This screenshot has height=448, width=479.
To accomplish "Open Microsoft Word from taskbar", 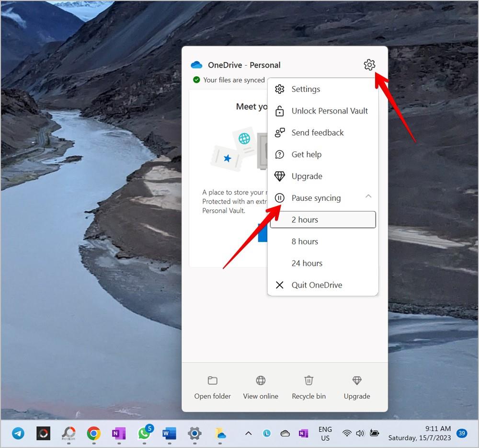I will coord(169,433).
